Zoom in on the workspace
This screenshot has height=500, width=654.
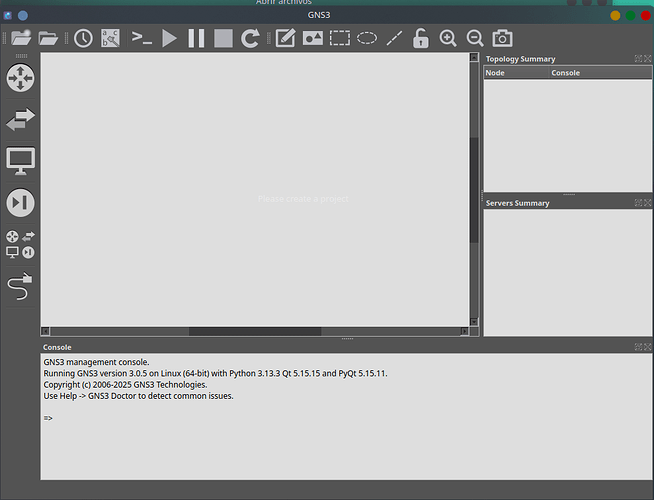coord(448,38)
